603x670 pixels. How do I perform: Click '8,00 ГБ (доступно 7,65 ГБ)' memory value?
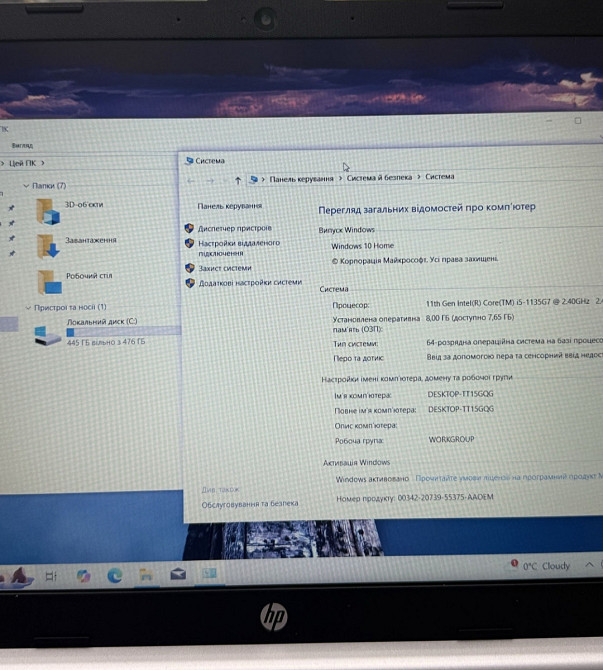point(470,317)
